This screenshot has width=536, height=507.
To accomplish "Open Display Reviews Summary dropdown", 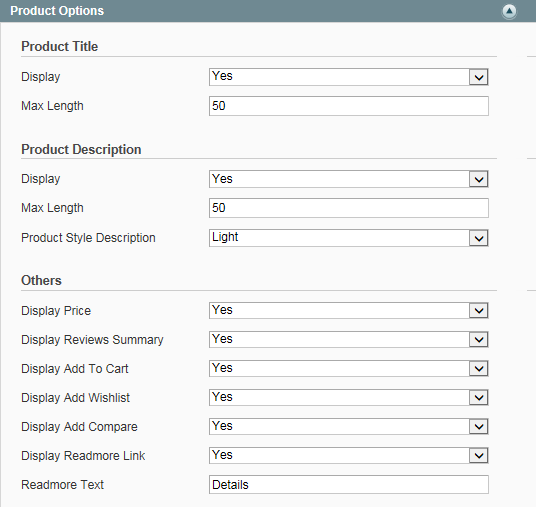I will point(349,339).
